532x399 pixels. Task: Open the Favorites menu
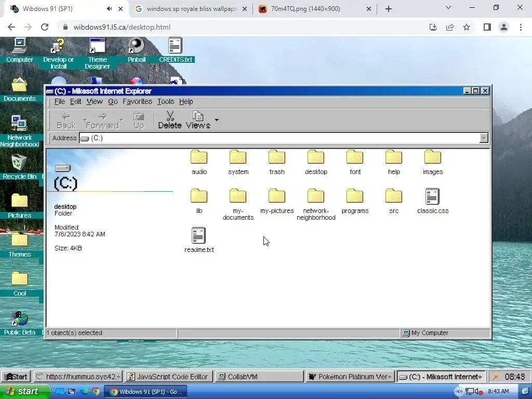point(137,101)
